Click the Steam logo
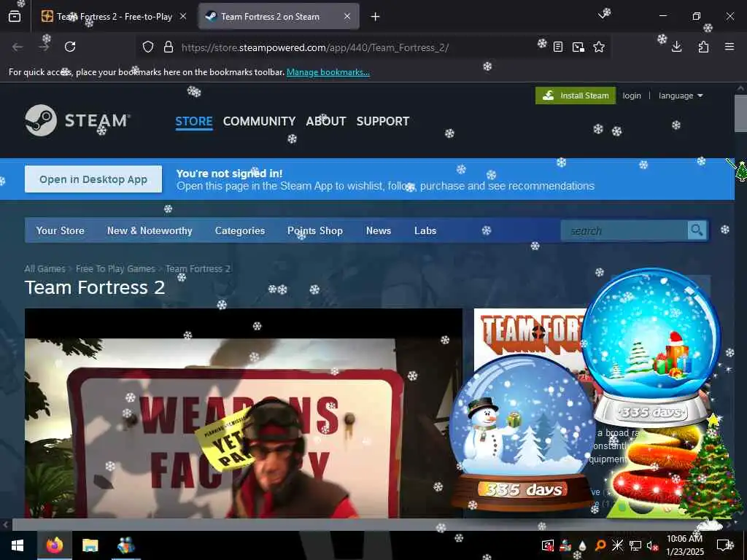The width and height of the screenshot is (747, 560). pyautogui.click(x=77, y=120)
